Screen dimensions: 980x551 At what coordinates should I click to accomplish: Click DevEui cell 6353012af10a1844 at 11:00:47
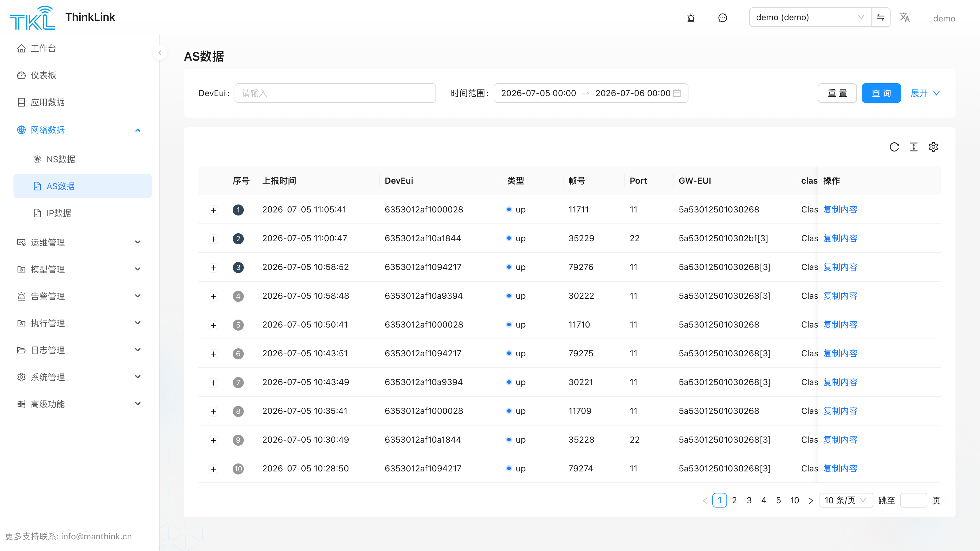[423, 238]
